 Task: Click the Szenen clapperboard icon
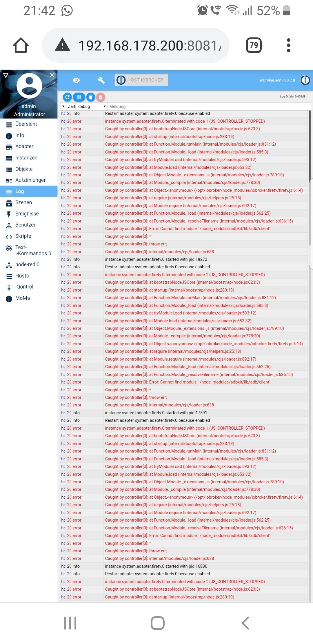click(x=9, y=203)
